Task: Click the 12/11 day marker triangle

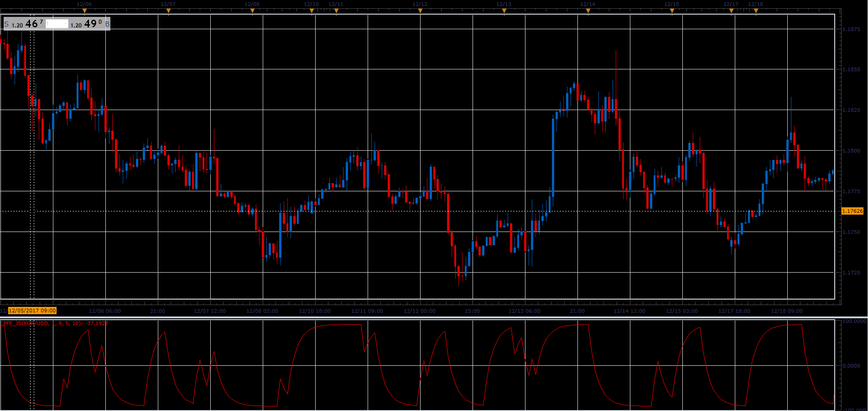Action: [336, 11]
